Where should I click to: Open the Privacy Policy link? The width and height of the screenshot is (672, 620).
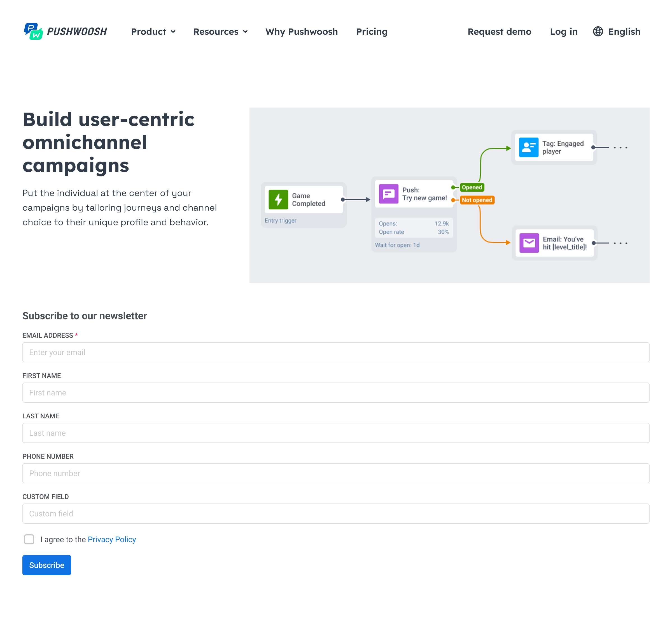(x=111, y=539)
